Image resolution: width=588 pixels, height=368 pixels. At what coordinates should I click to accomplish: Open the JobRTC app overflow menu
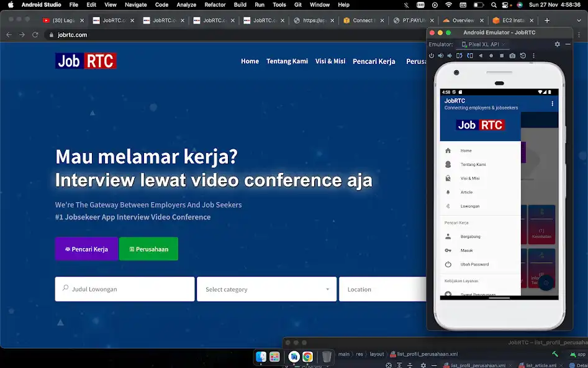coord(553,104)
